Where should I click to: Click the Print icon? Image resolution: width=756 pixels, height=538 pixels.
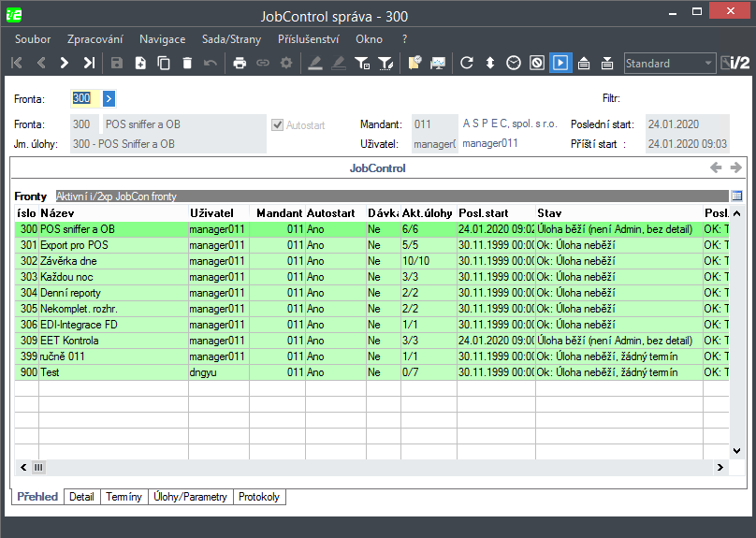tap(240, 63)
